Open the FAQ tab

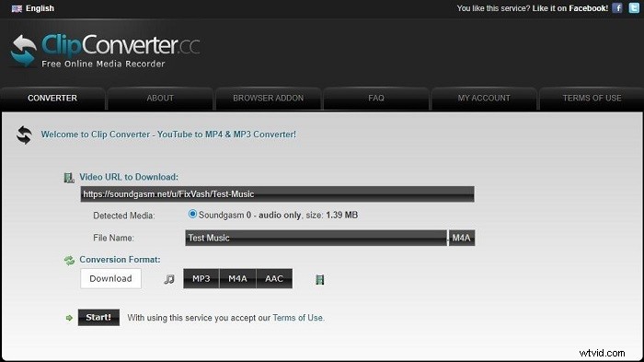[x=376, y=99]
